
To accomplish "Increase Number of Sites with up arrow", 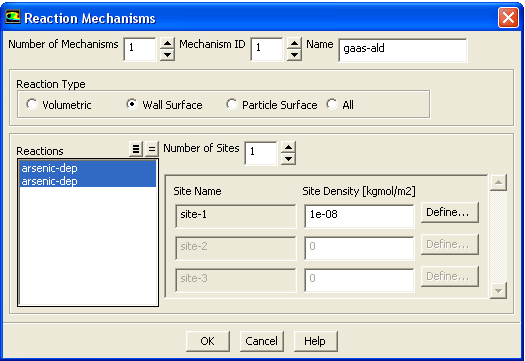I will (288, 147).
